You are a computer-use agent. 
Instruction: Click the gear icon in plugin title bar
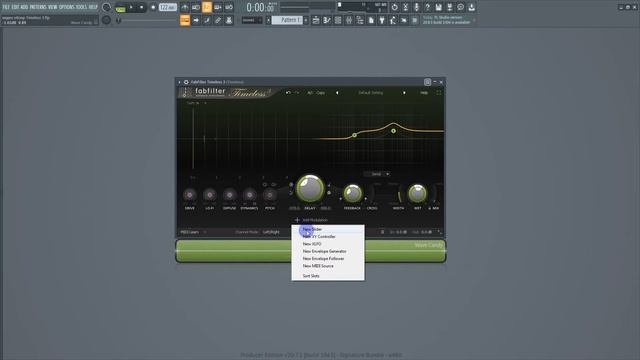(186, 82)
